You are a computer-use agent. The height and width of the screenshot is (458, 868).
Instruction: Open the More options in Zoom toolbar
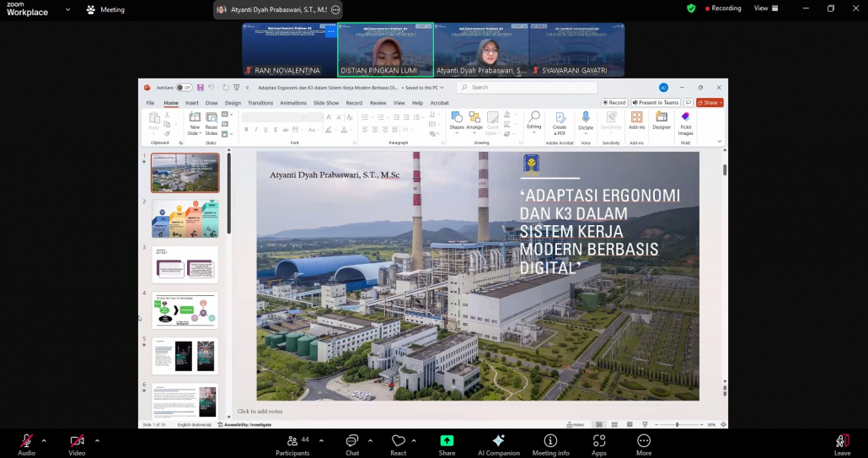[643, 445]
